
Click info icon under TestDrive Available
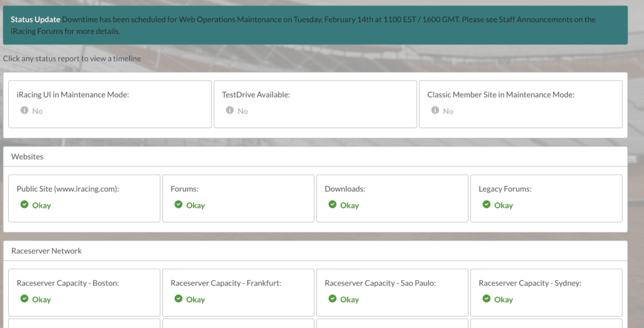(230, 110)
